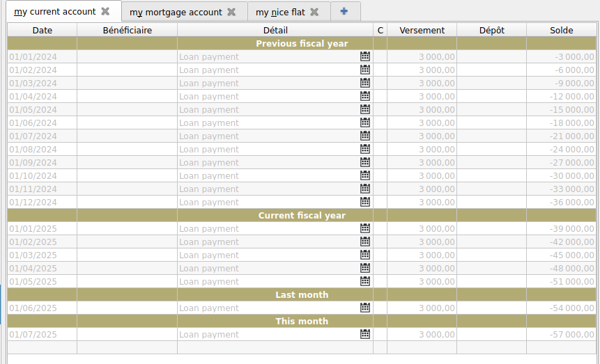
Task: Select the empty row below 01/07/2025
Action: [x=302, y=347]
